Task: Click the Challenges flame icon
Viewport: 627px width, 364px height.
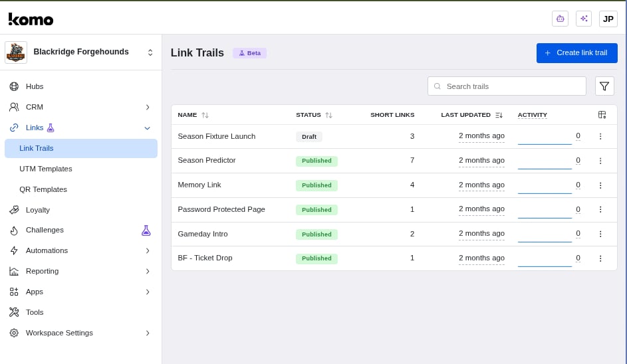Action: [x=14, y=230]
